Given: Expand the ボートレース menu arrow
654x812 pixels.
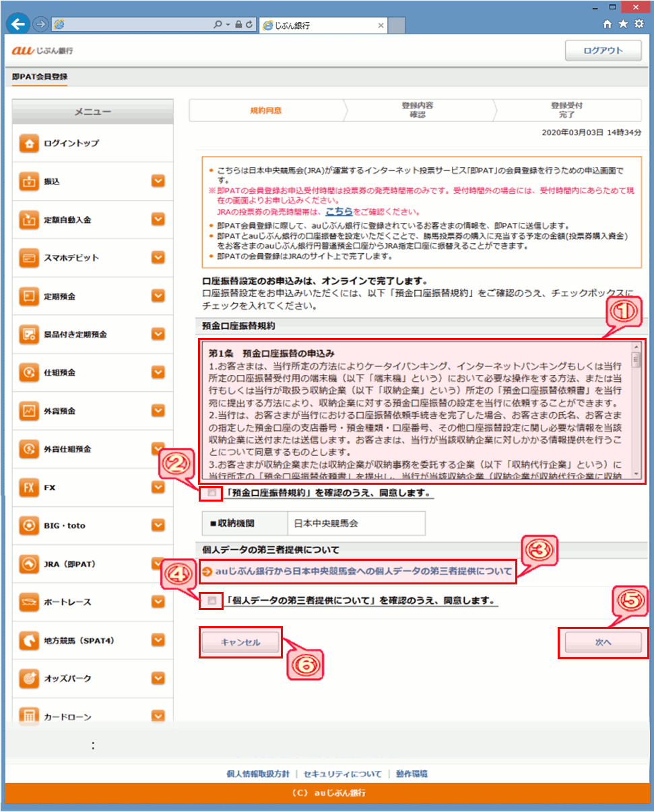Looking at the screenshot, I should [158, 601].
